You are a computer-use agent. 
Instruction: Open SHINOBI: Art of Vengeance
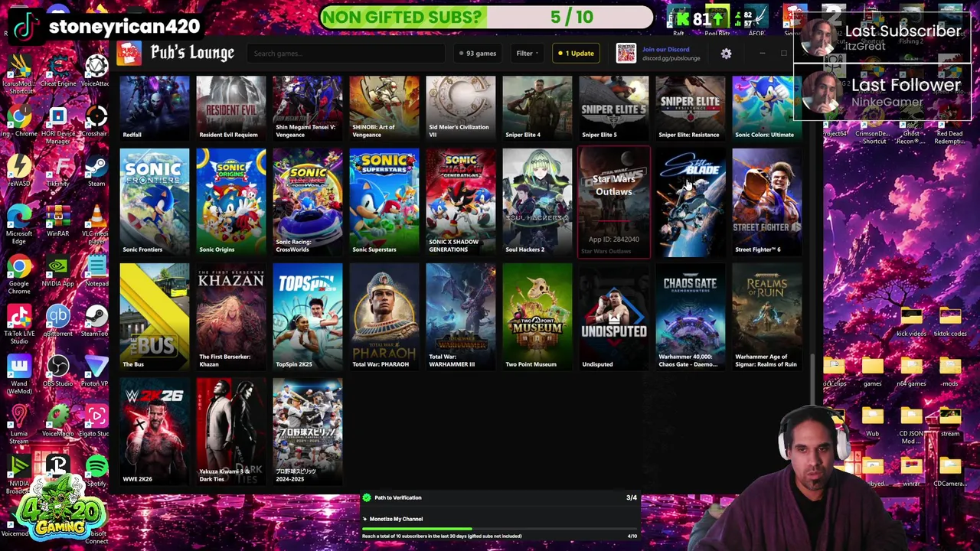click(384, 107)
